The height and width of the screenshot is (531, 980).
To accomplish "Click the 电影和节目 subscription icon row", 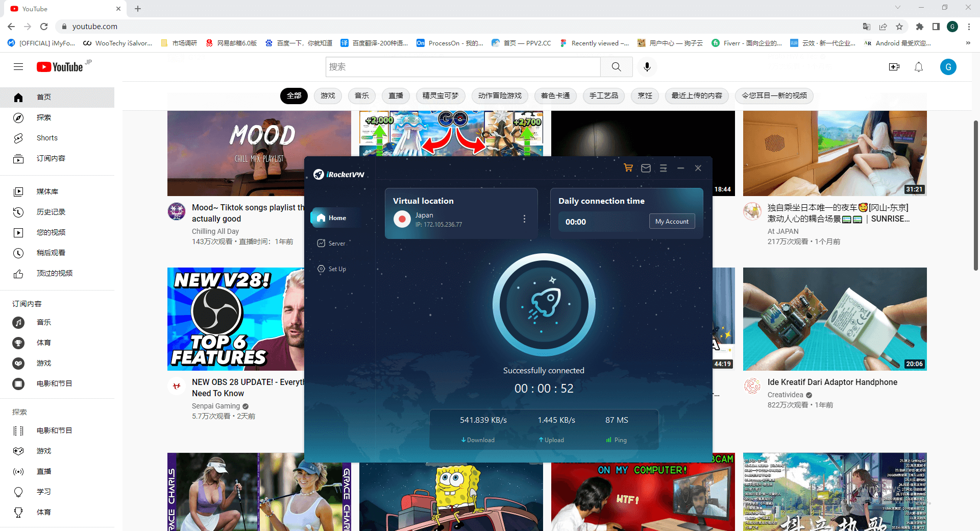I will 57,383.
